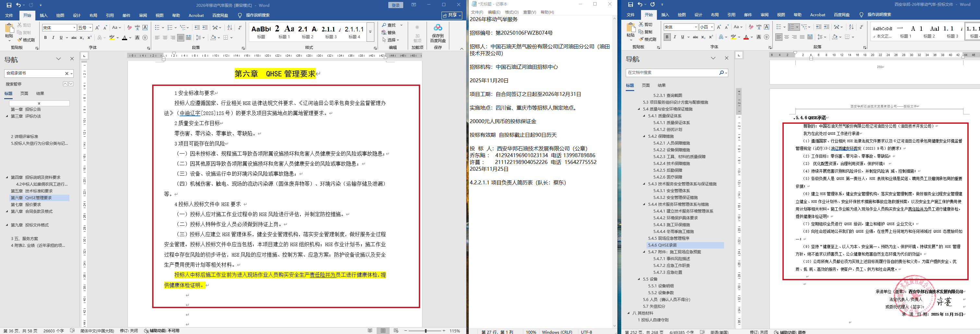Viewport: 980px width, 334px height.
Task: Click Find (查找) in left Word ribbon
Action: (x=389, y=25)
